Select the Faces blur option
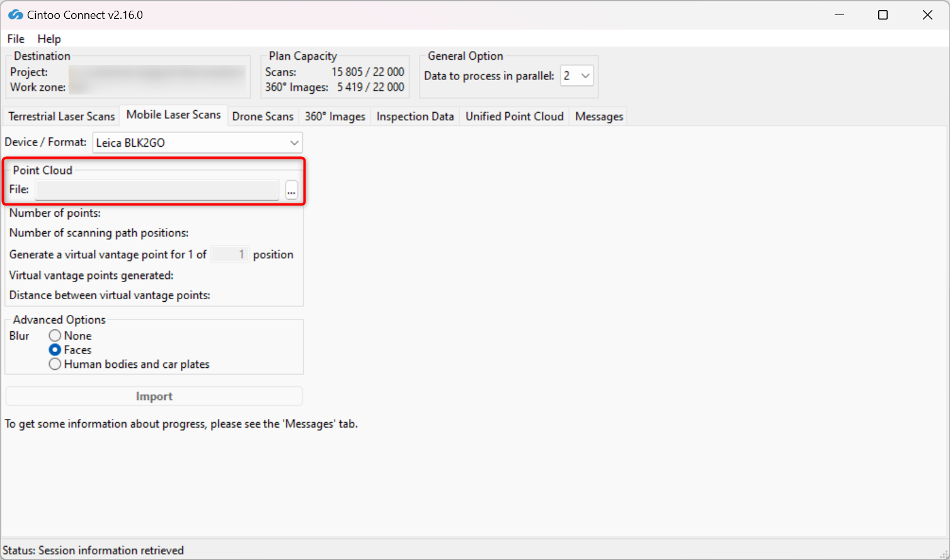 pyautogui.click(x=71, y=350)
